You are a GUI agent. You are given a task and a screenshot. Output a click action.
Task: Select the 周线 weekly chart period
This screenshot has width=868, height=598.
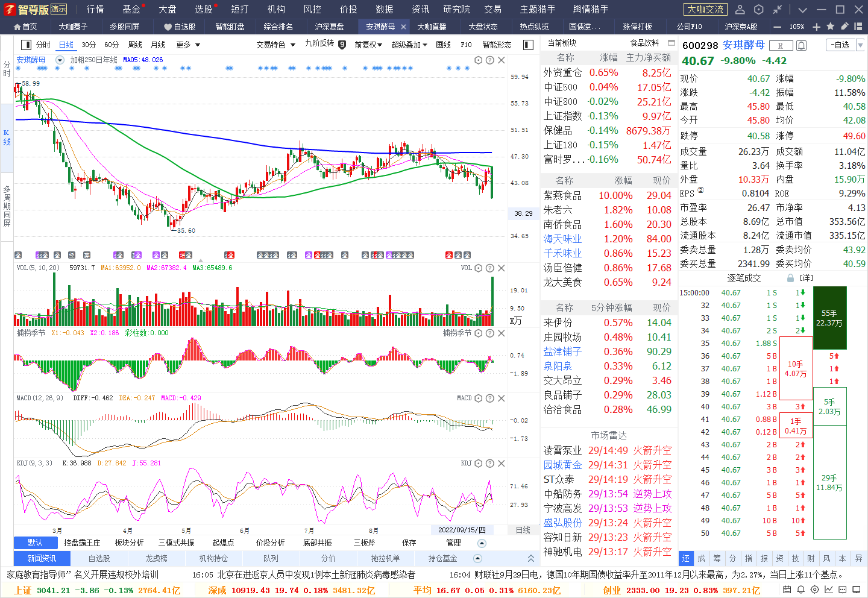[135, 45]
